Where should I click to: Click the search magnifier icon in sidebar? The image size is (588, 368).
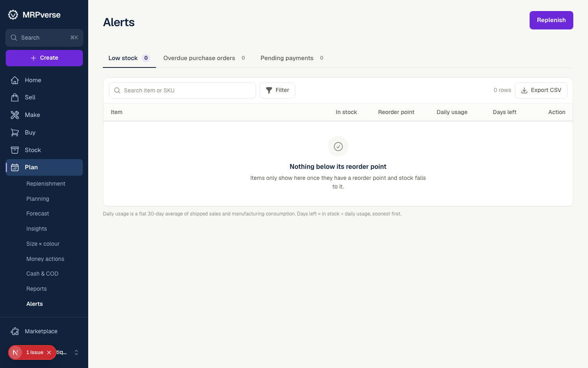pos(14,38)
